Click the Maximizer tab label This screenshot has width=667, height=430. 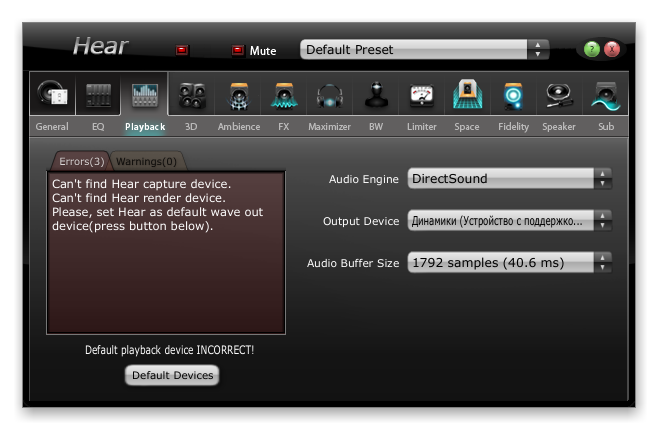(x=330, y=127)
